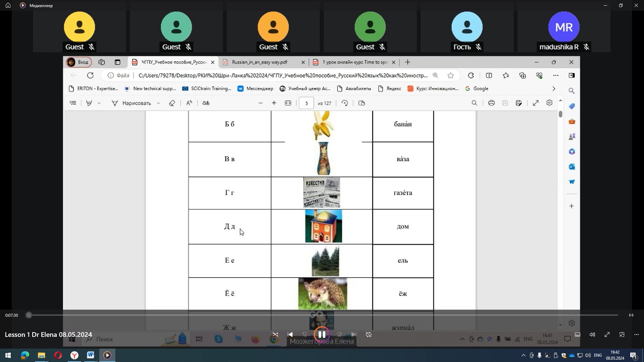Search inside the PDF document
This screenshot has height=362, width=644.
click(x=474, y=103)
